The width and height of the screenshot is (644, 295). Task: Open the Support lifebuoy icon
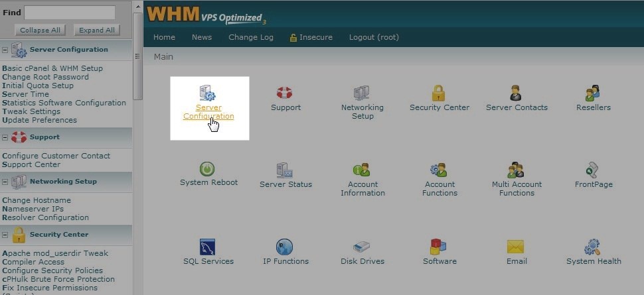coord(284,93)
